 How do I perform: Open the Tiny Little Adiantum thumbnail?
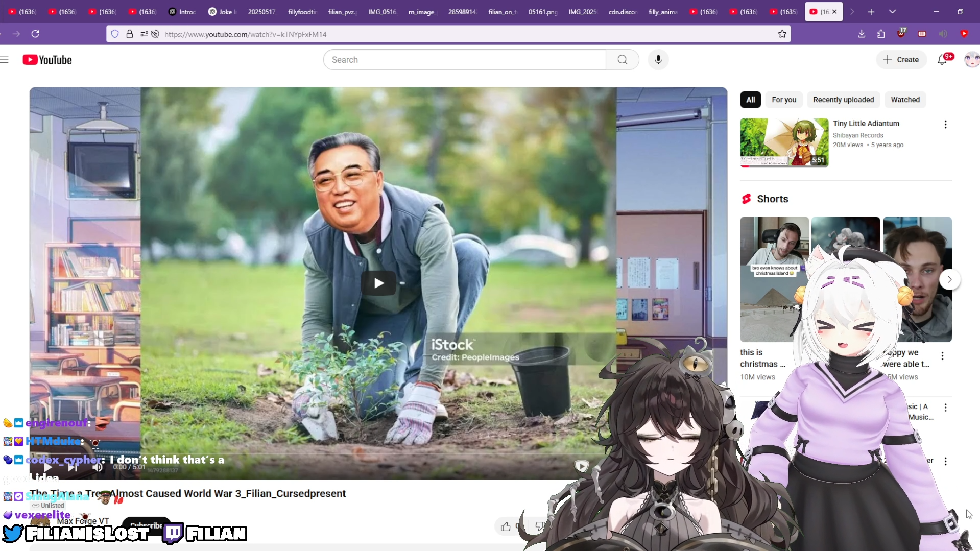tap(784, 142)
